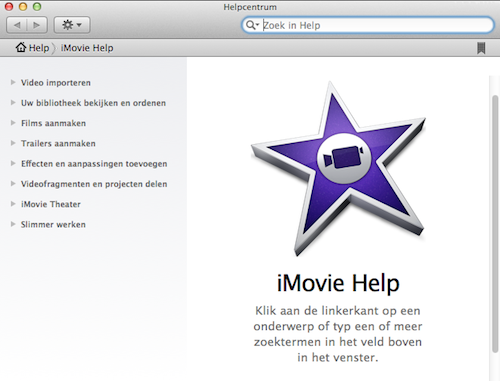The image size is (500, 381).
Task: Expand the Slimmer werken triangle
Action: click(13, 224)
